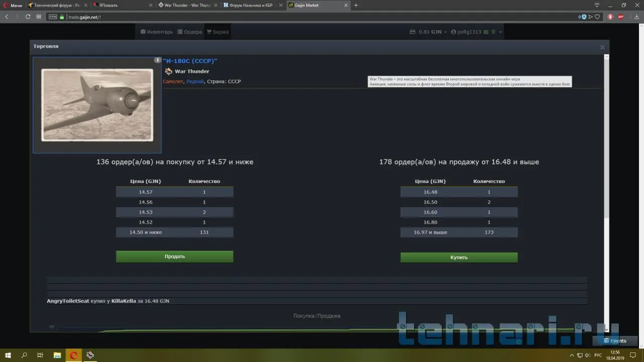Open Windows taskbar search
644x362 pixels.
tap(24, 355)
